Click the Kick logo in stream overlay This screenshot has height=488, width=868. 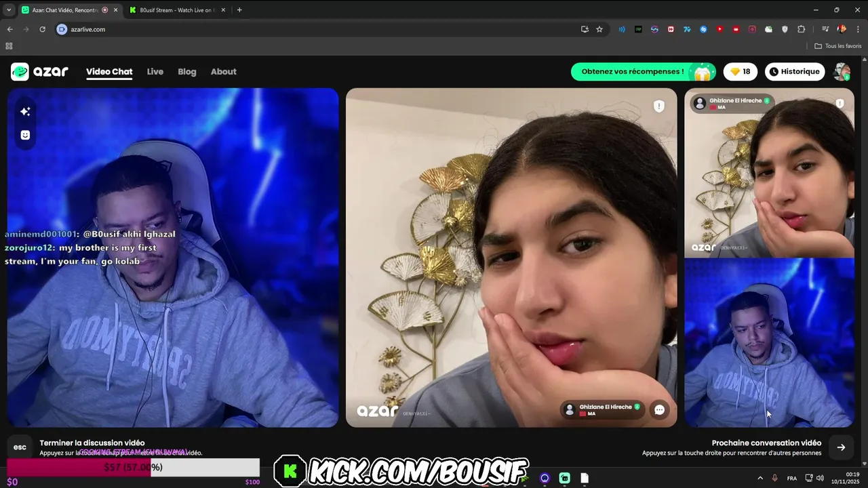[290, 471]
